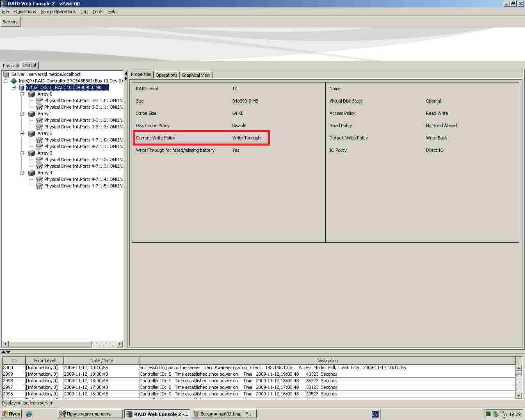This screenshot has height=420, width=525.
Task: Open the Group Operations menu
Action: (58, 11)
